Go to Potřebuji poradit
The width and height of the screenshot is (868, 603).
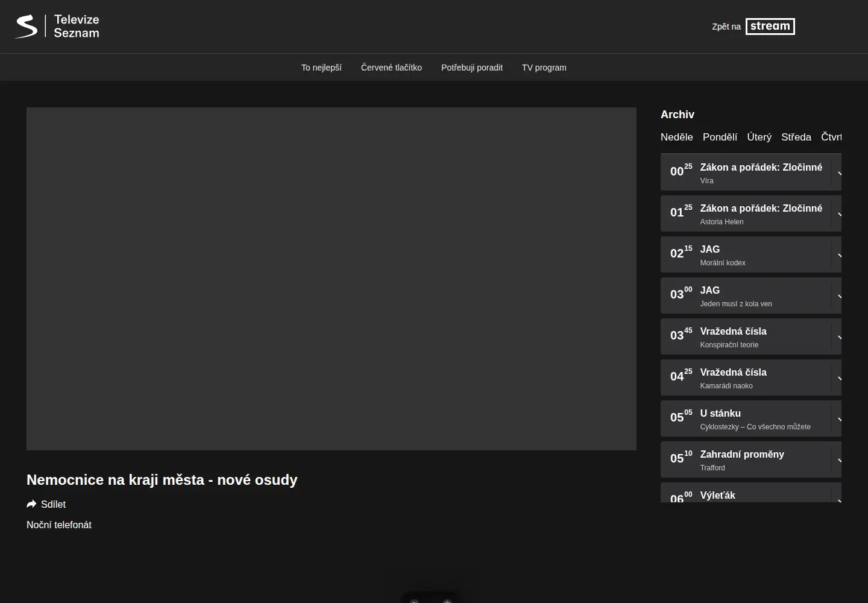click(x=472, y=68)
